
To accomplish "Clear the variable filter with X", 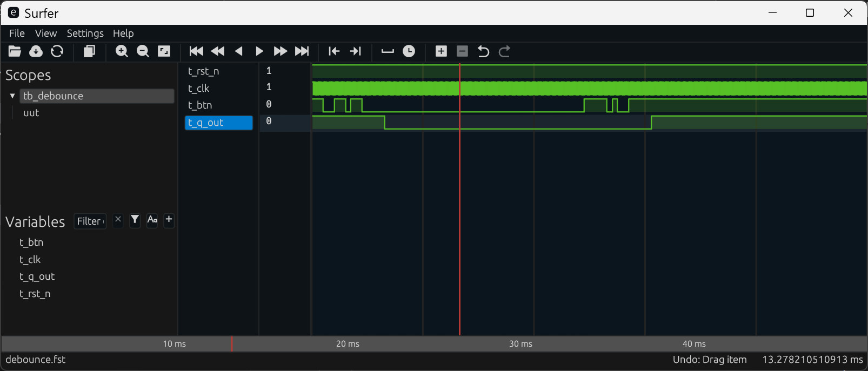I will point(118,220).
